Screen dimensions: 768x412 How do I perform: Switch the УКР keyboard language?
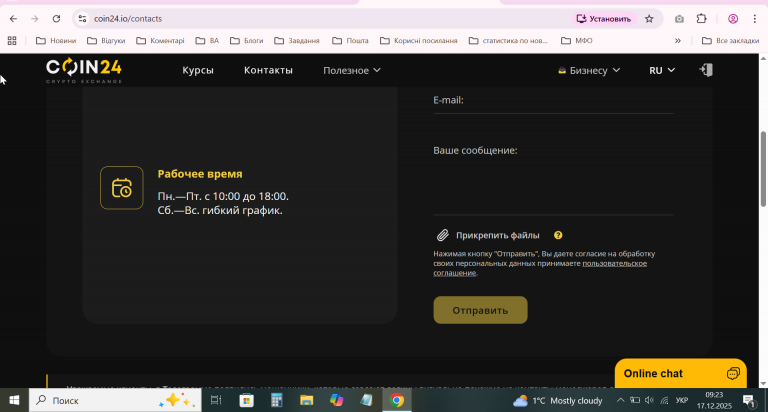(682, 400)
